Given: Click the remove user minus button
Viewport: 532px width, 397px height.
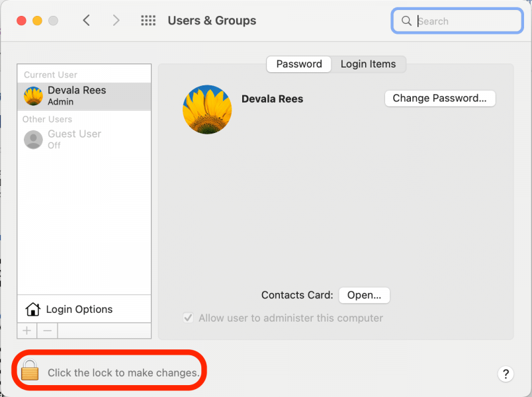Looking at the screenshot, I should pos(48,330).
